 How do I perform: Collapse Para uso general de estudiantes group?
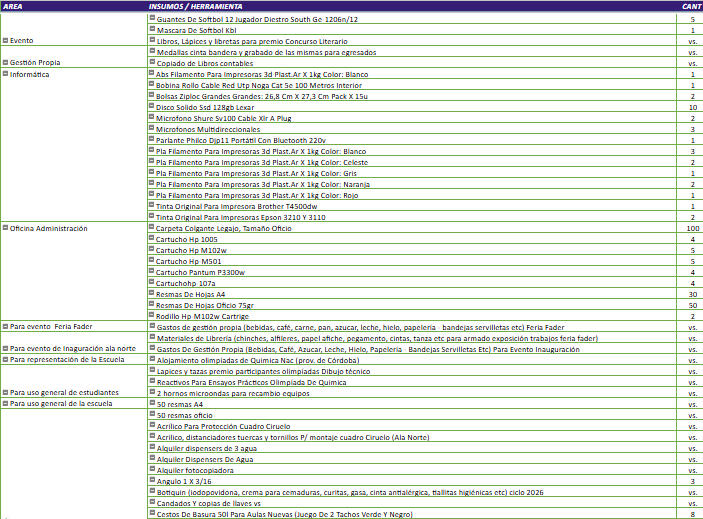pyautogui.click(x=5, y=393)
